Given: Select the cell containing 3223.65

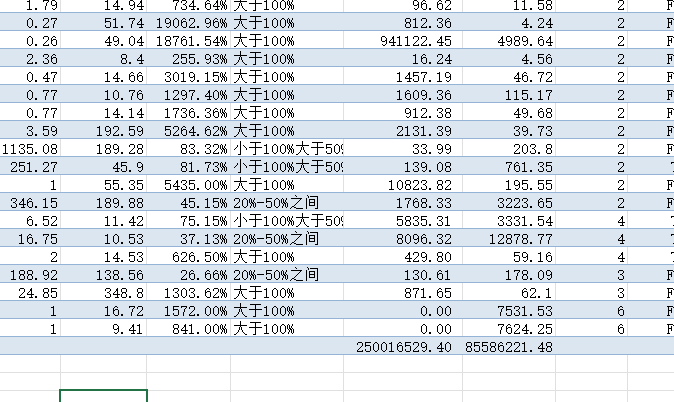Looking at the screenshot, I should coord(509,203).
